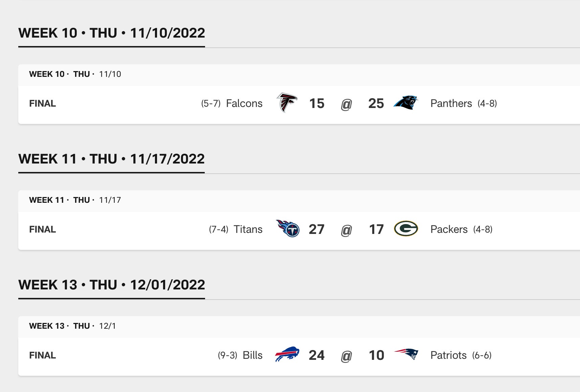The height and width of the screenshot is (392, 580).
Task: Open the Falcons team name link
Action: coord(244,103)
